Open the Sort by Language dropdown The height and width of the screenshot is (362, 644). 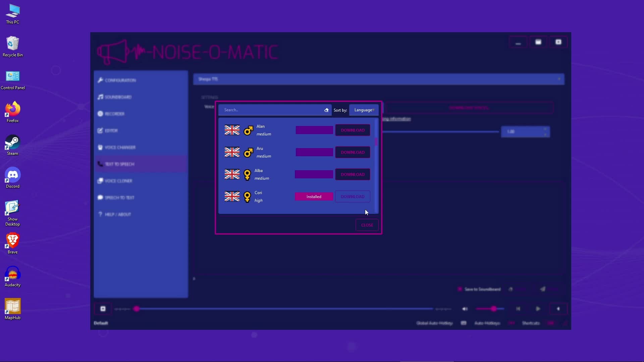(364, 110)
